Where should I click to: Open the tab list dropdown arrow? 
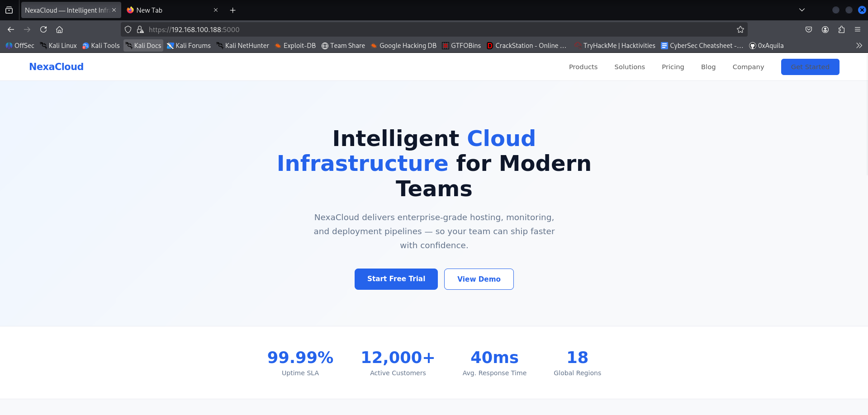click(x=802, y=9)
